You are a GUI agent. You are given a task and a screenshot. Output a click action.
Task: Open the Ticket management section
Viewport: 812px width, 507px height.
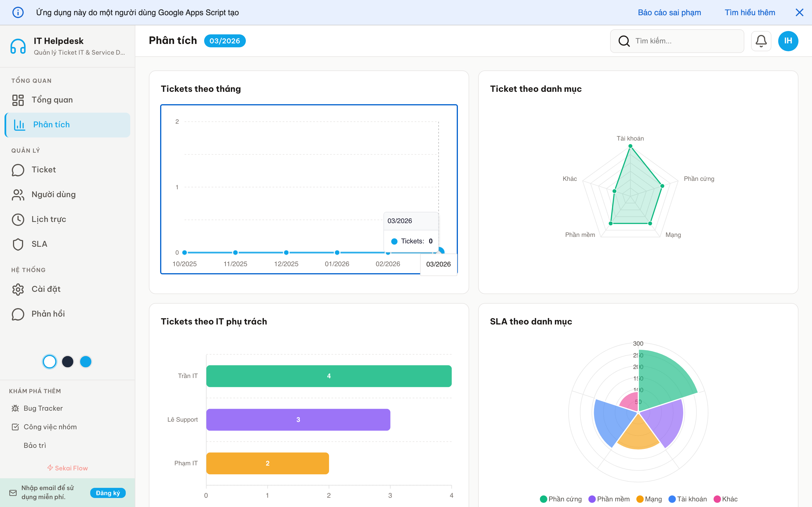coord(17,170)
